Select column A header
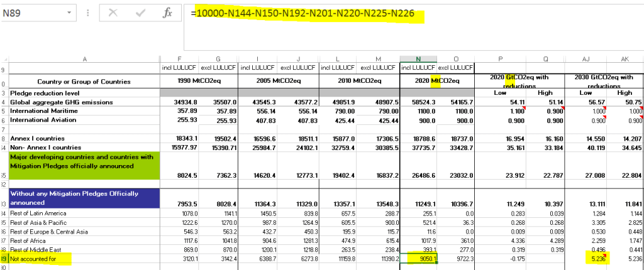 click(84, 58)
